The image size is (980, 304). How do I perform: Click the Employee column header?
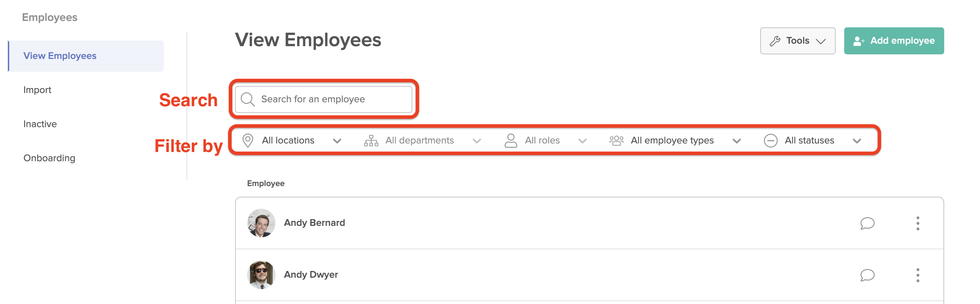tap(266, 184)
